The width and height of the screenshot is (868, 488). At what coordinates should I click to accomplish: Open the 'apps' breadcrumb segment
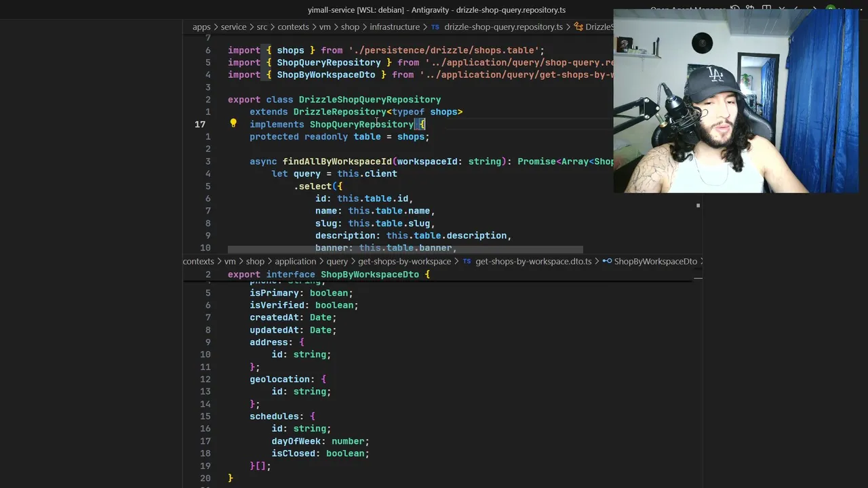201,27
